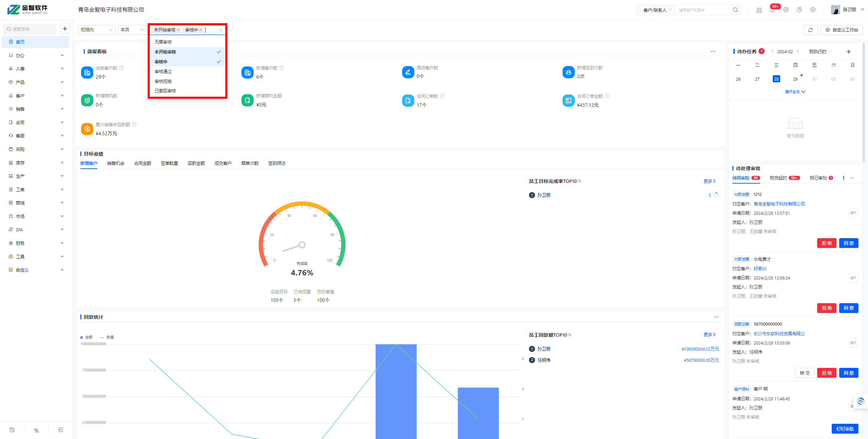This screenshot has height=439, width=868.
Task: Open the 我执行的 task filter dropdown
Action: pos(821,51)
